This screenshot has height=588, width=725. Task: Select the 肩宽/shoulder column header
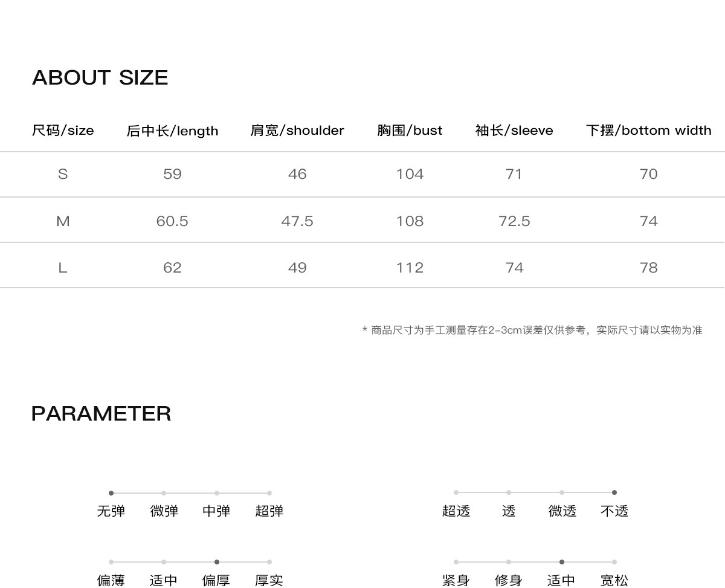[297, 131]
